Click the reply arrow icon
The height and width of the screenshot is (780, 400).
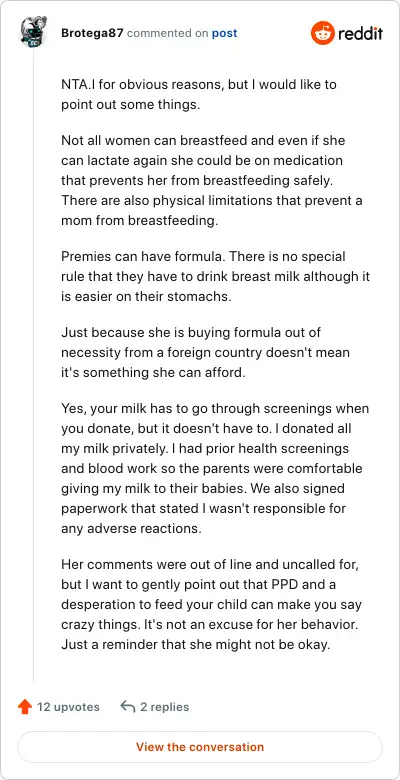pyautogui.click(x=128, y=707)
